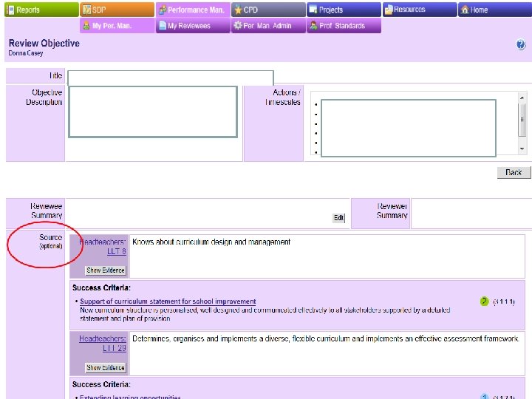Click the Reviewer Summary field

click(x=471, y=214)
